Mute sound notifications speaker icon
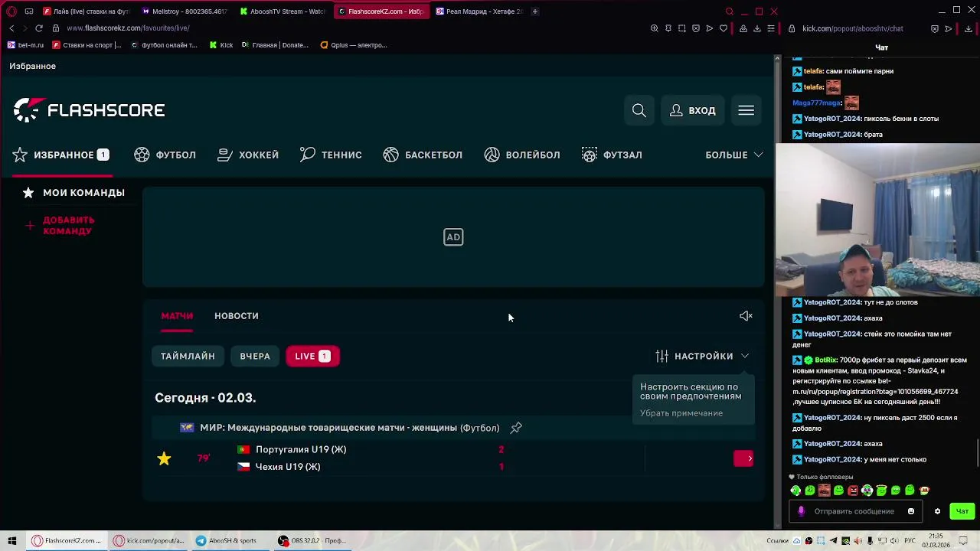This screenshot has width=980, height=551. tap(746, 316)
